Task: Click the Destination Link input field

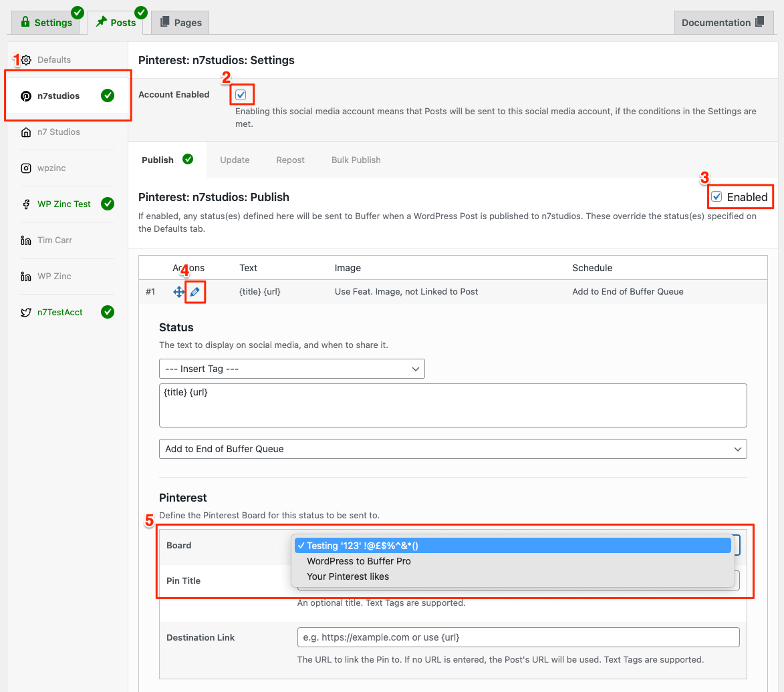Action: tap(518, 637)
